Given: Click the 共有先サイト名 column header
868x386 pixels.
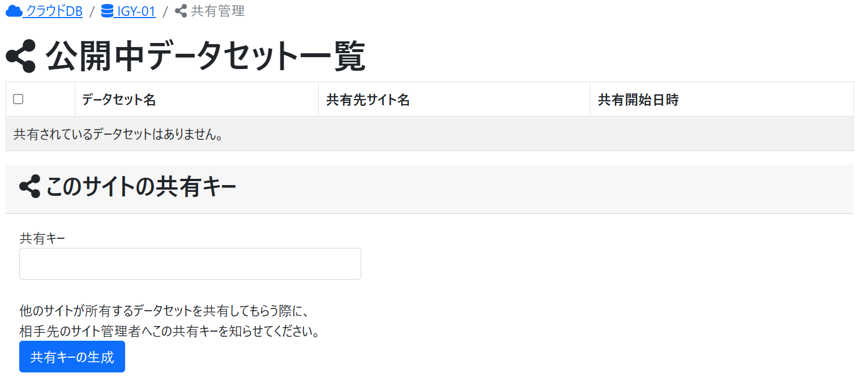Looking at the screenshot, I should pyautogui.click(x=368, y=100).
